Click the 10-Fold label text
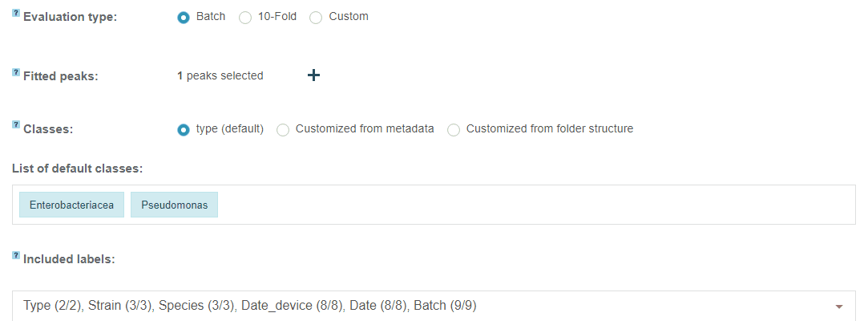The image size is (868, 321). point(277,17)
